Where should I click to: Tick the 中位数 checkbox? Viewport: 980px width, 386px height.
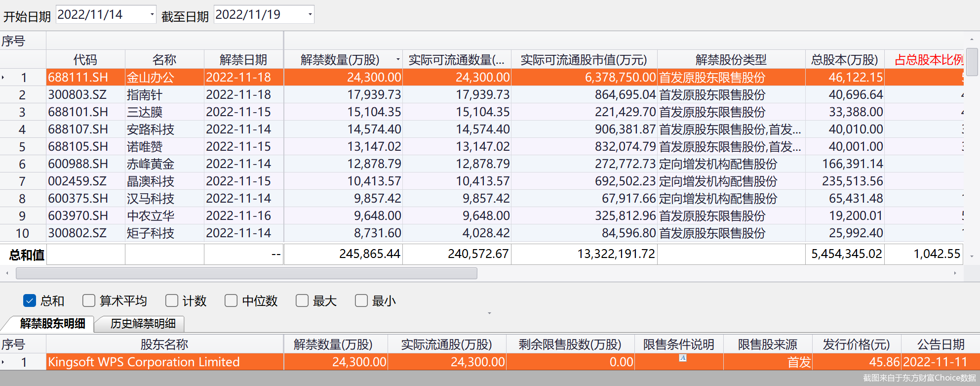(231, 300)
